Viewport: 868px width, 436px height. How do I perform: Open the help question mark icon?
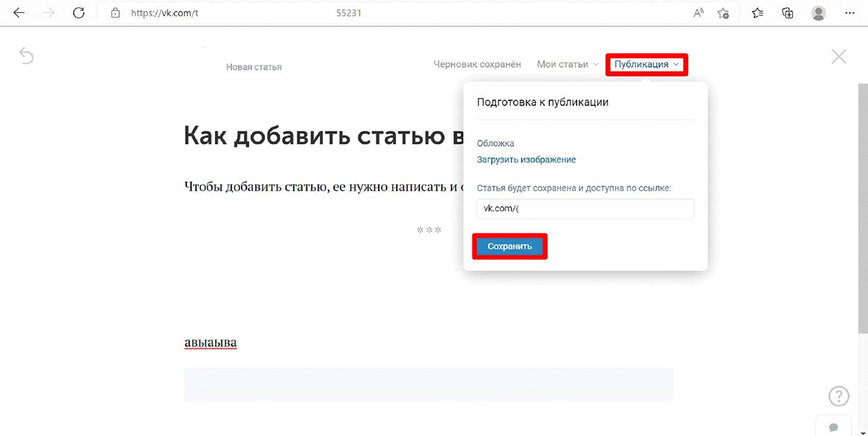[x=838, y=396]
